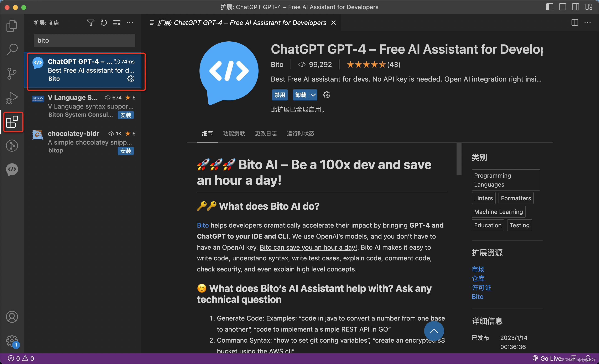Screen dimensions: 599x364
Task: Switch to the 运行时状态 tab
Action: click(x=301, y=134)
